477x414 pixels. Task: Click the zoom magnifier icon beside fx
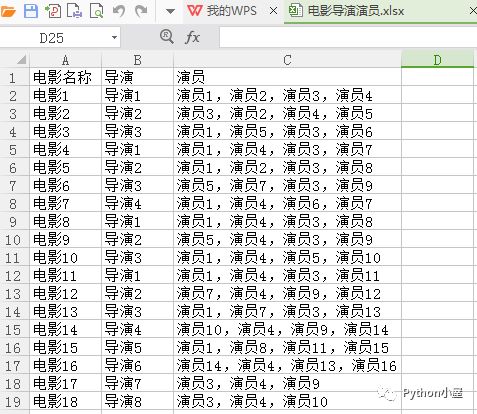click(167, 37)
